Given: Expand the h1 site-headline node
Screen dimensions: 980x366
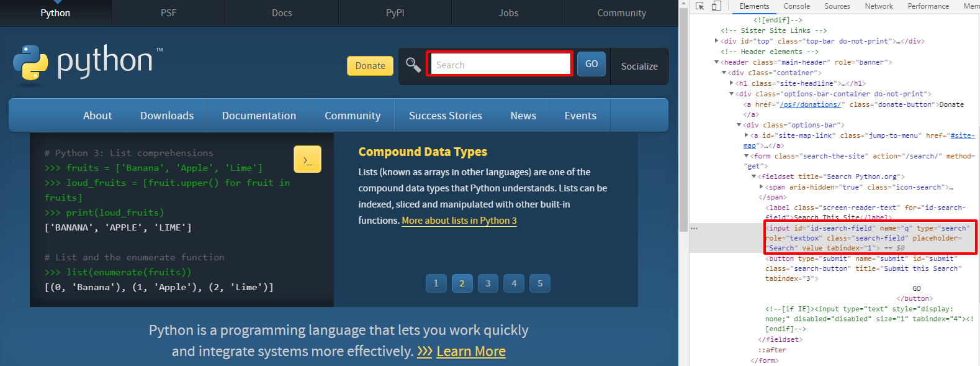Looking at the screenshot, I should pyautogui.click(x=732, y=83).
